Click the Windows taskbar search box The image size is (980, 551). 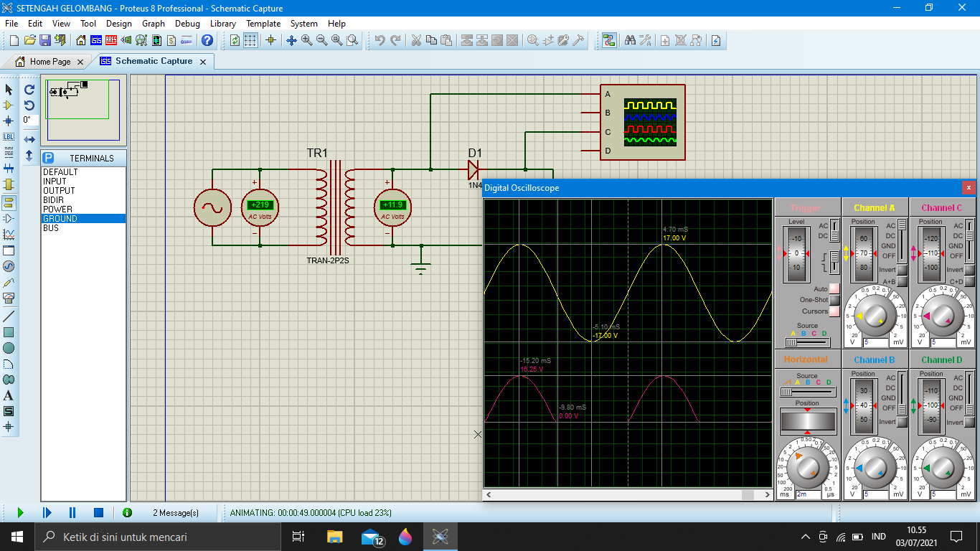coord(157,537)
